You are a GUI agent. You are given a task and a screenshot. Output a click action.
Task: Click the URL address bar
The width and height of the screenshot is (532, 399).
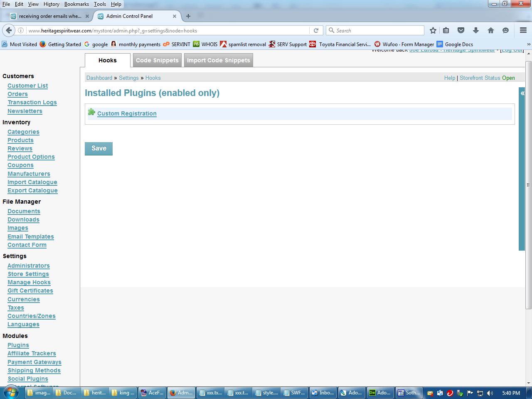coord(168,30)
